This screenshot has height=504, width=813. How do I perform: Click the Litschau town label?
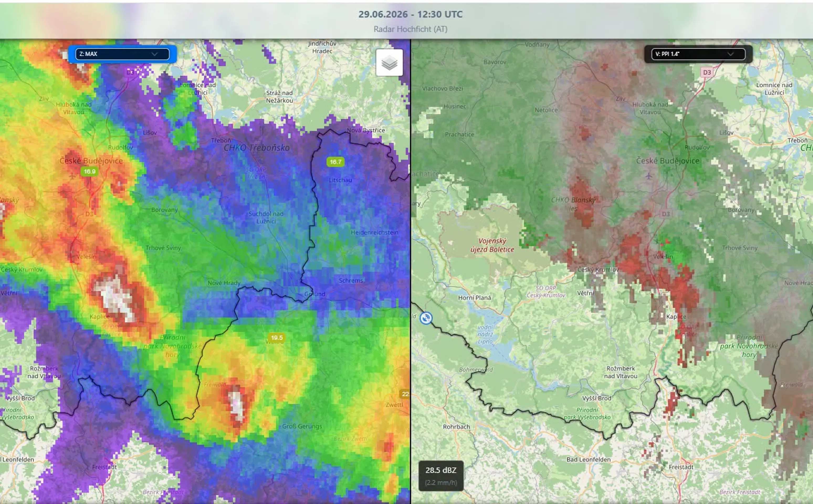coord(340,180)
